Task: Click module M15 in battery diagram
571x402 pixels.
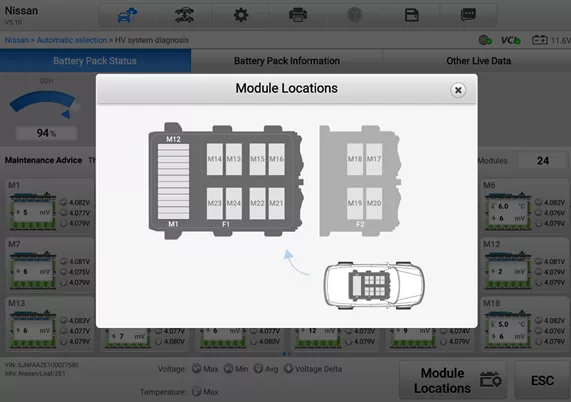Action: click(x=257, y=159)
